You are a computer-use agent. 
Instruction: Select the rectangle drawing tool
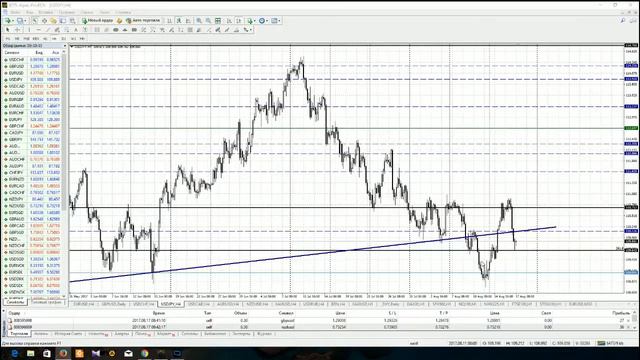[x=134, y=30]
